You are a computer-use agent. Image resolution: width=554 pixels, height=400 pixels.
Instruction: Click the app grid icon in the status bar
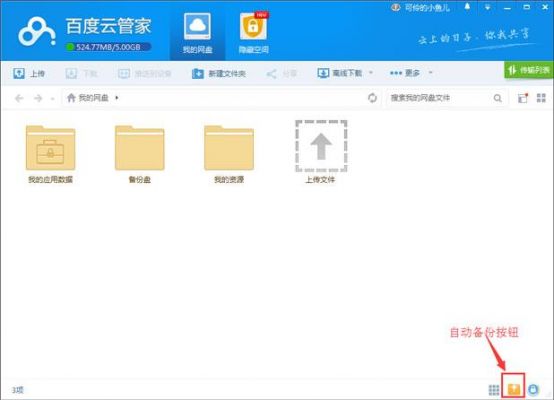494,390
